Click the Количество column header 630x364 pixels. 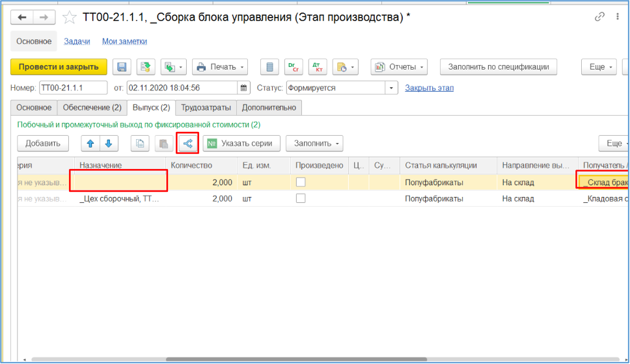[x=202, y=165]
